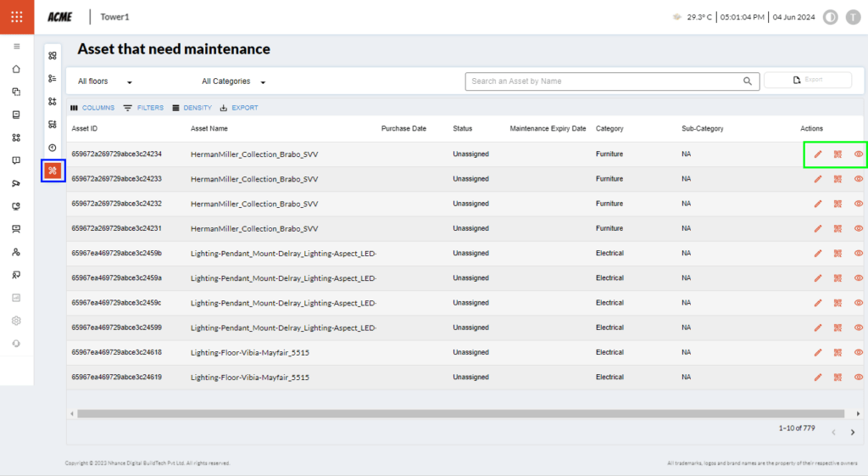Click the search magnifier icon
The image size is (868, 476).
[748, 81]
